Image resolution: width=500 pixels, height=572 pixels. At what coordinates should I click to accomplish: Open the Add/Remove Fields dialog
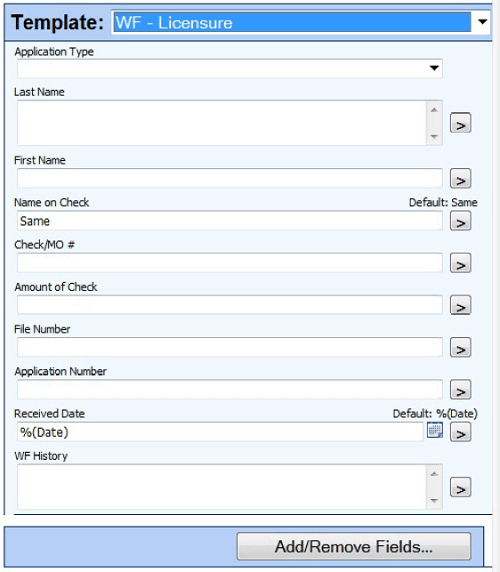click(354, 546)
